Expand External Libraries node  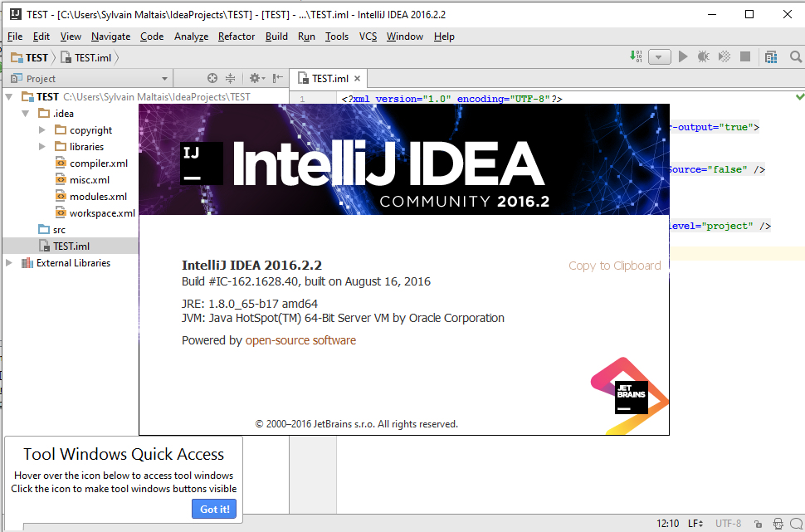tap(9, 262)
